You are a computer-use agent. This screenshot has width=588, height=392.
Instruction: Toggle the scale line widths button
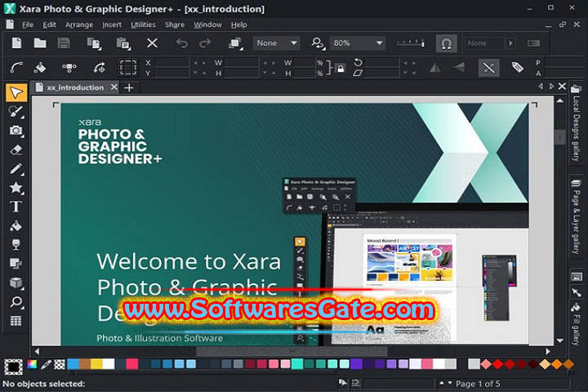489,68
